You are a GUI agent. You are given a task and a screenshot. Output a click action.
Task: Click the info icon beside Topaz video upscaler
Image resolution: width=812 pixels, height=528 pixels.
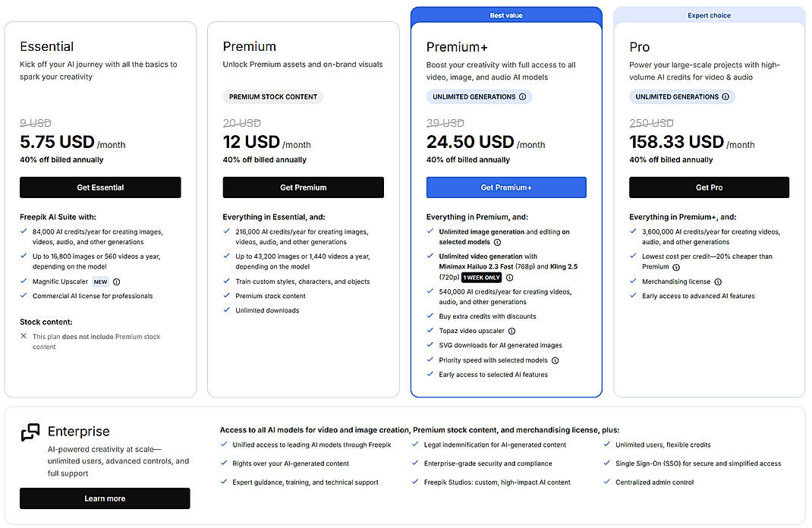[x=511, y=331]
